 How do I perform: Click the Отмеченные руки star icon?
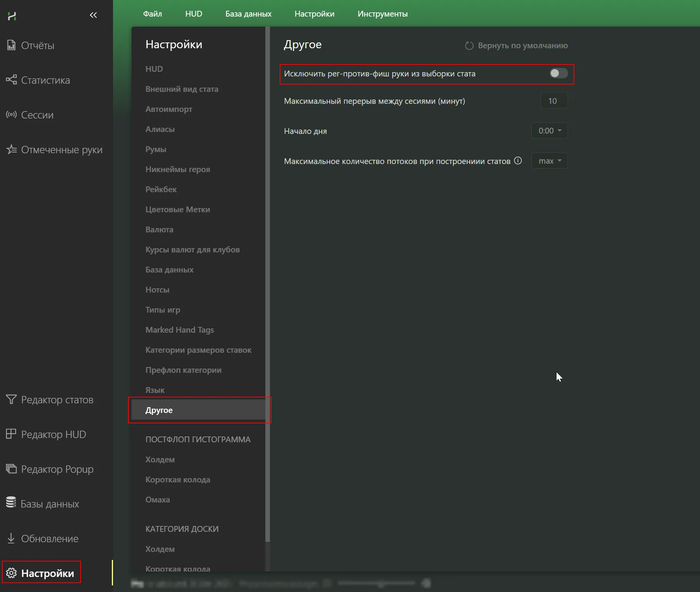[x=11, y=149]
